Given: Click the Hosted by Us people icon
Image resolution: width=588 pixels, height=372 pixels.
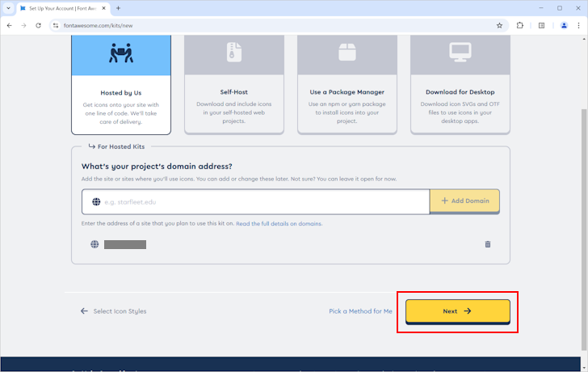Looking at the screenshot, I should pyautogui.click(x=120, y=53).
